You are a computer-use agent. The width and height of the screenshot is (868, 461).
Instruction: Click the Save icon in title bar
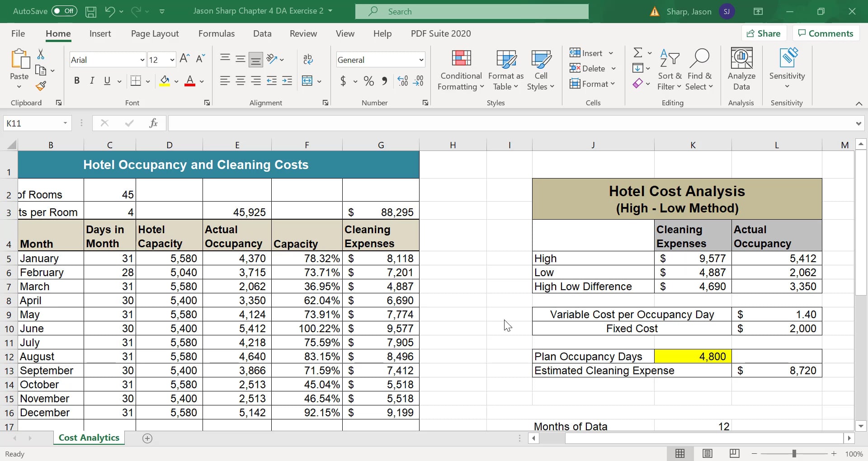coord(91,11)
